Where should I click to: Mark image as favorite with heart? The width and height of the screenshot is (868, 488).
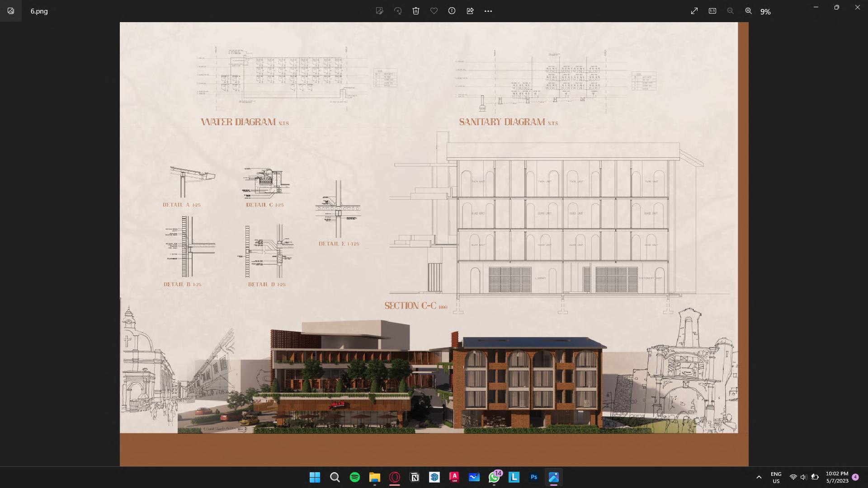point(434,11)
